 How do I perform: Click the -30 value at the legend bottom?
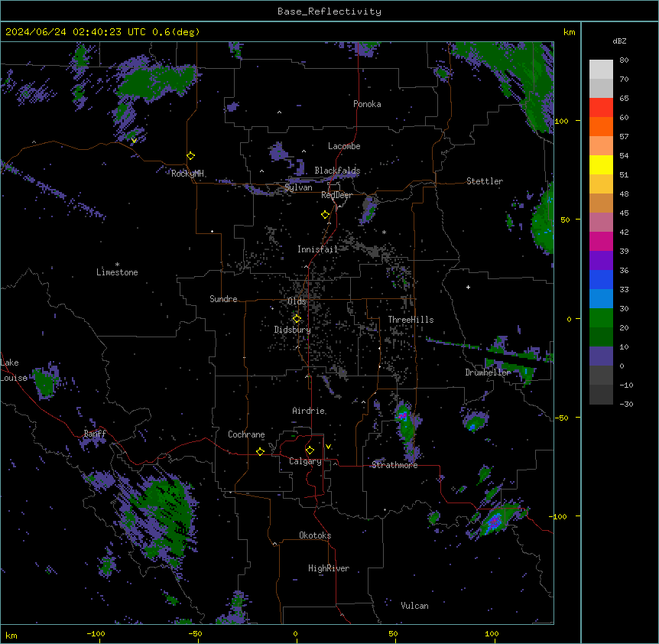[626, 404]
